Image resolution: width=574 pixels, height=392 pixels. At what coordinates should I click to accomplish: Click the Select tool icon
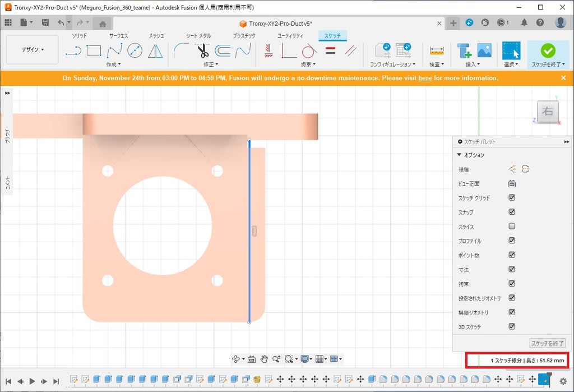pyautogui.click(x=511, y=50)
